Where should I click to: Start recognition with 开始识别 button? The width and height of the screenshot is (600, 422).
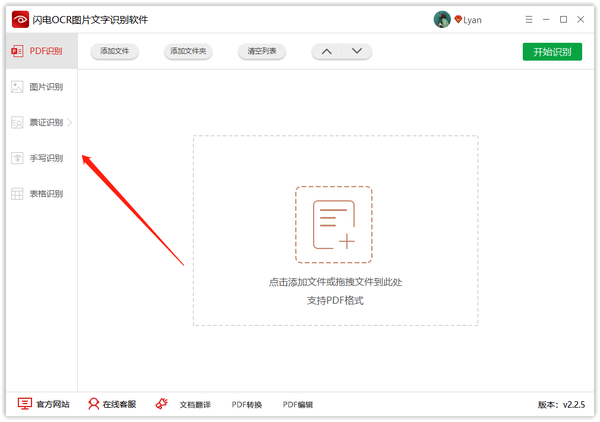click(552, 52)
